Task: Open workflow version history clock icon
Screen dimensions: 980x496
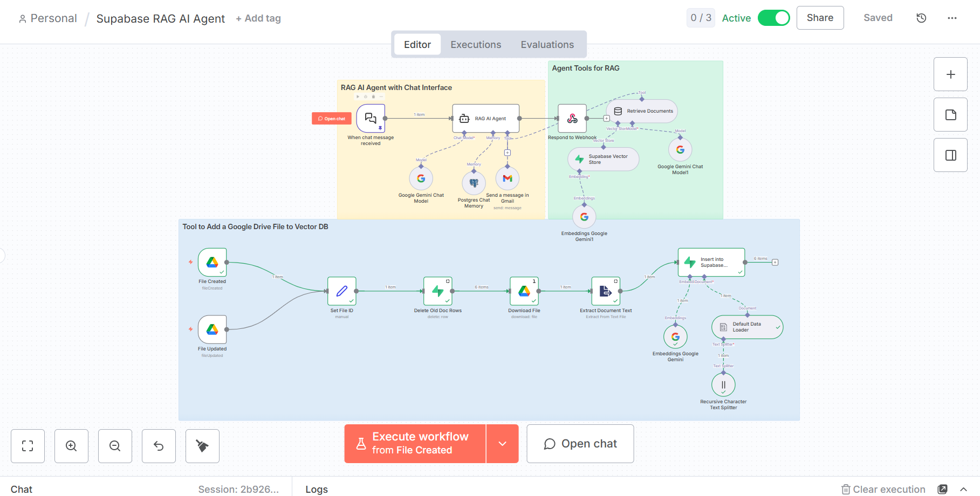Action: (x=921, y=18)
